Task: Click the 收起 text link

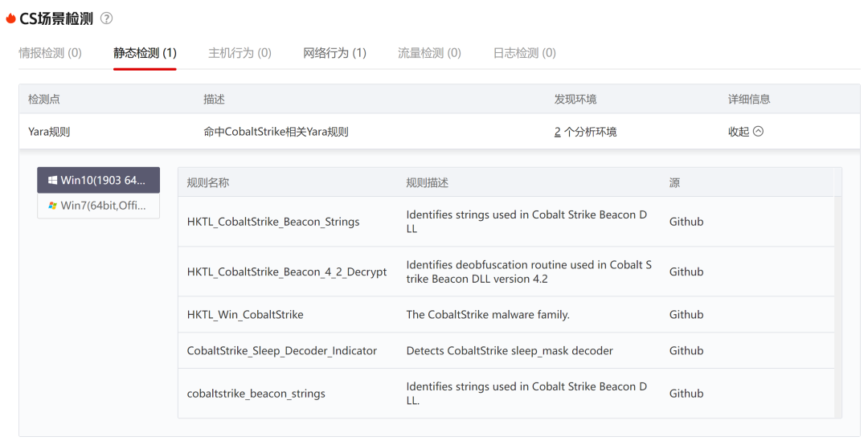Action: pyautogui.click(x=739, y=132)
